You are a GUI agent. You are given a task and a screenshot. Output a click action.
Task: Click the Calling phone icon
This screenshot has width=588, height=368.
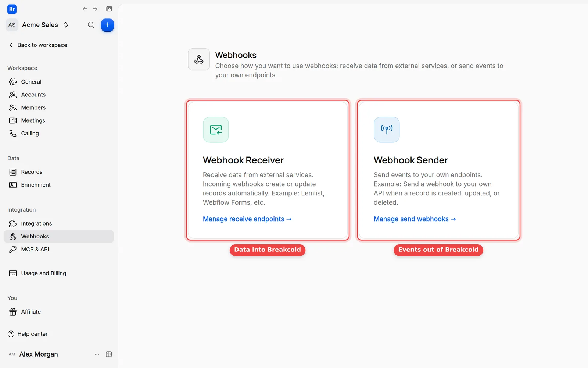[13, 133]
